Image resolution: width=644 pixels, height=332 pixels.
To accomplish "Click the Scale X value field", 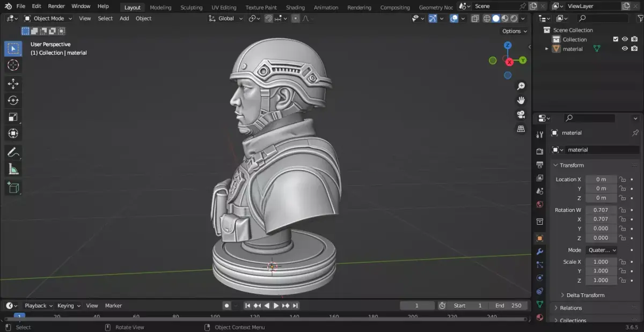I will [601, 262].
